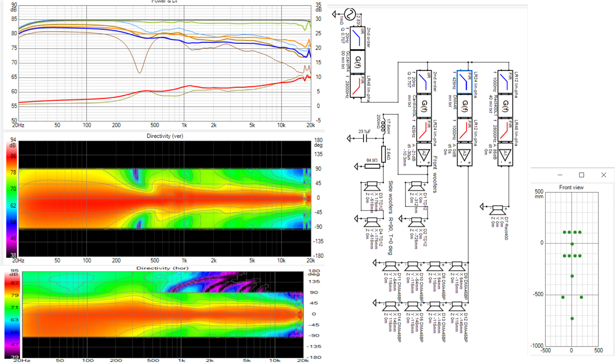This screenshot has width=615, height=364.
Task: Select the G(f) Rect400L1 block
Action: point(505,106)
